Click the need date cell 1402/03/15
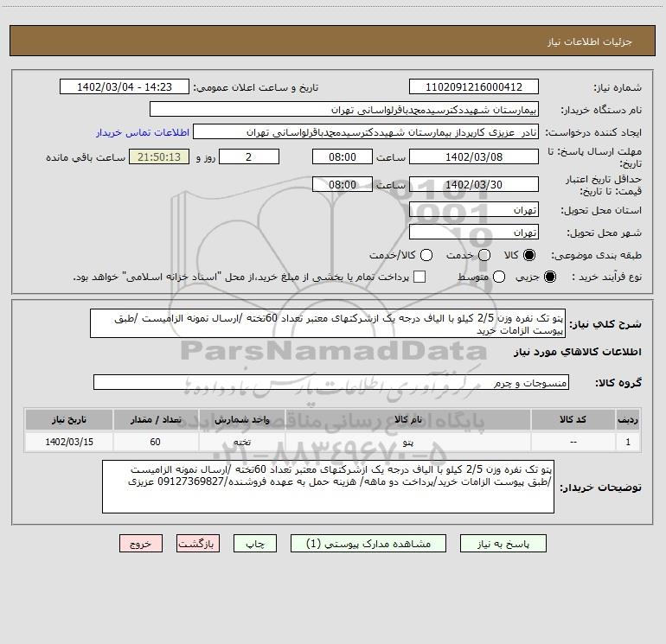666x644 pixels. point(69,442)
